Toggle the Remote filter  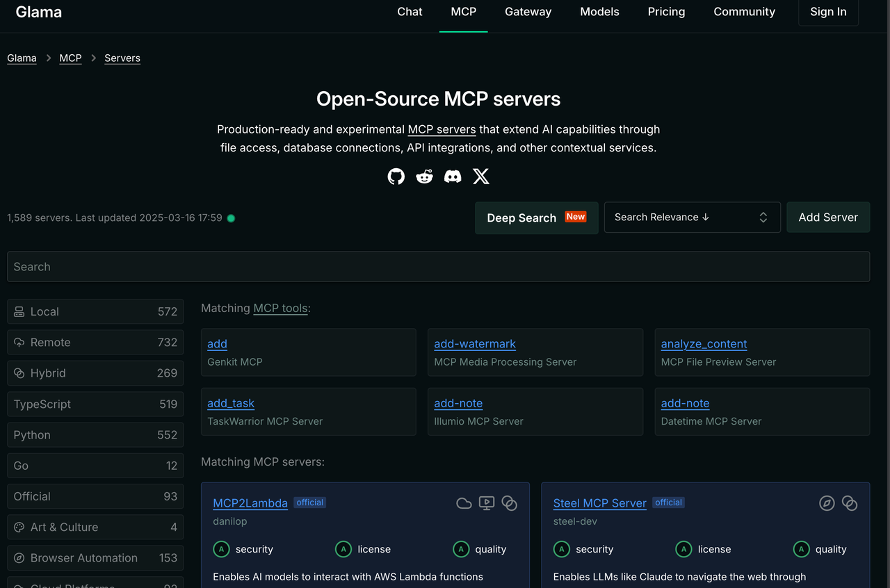95,343
